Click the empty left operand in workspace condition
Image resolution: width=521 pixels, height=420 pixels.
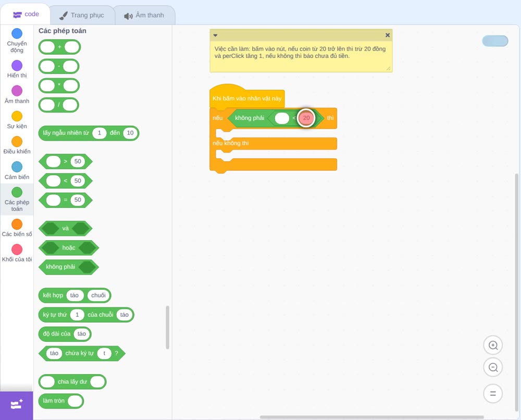click(x=282, y=118)
